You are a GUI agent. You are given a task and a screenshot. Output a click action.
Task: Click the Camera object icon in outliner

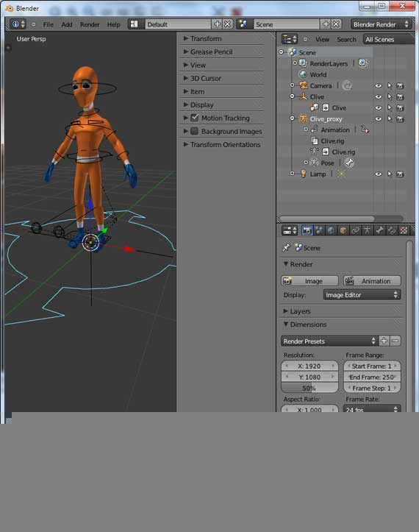[304, 85]
